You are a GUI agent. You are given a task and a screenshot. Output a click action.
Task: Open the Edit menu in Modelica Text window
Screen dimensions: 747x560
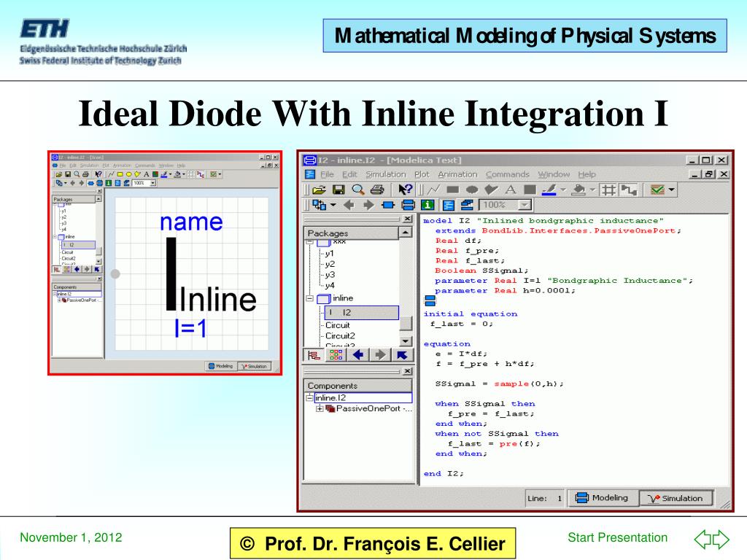tap(349, 174)
